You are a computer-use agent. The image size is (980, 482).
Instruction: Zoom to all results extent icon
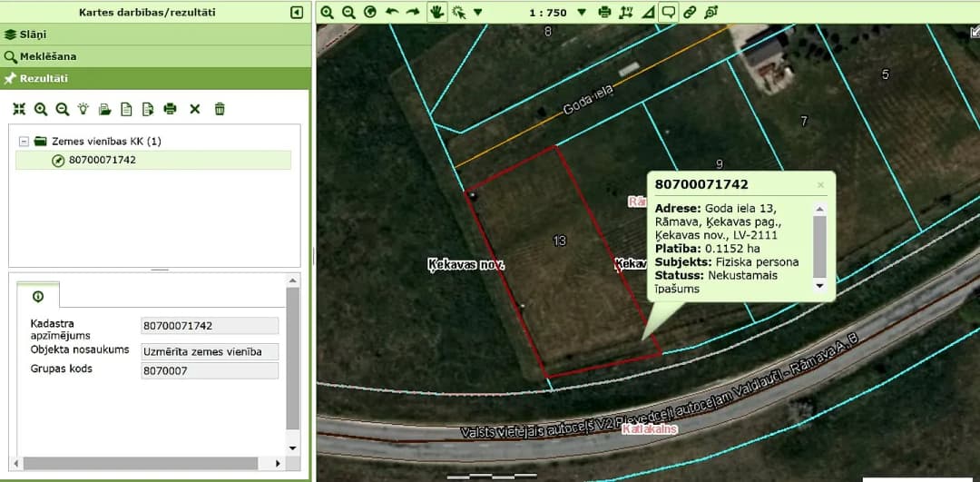pyautogui.click(x=19, y=110)
